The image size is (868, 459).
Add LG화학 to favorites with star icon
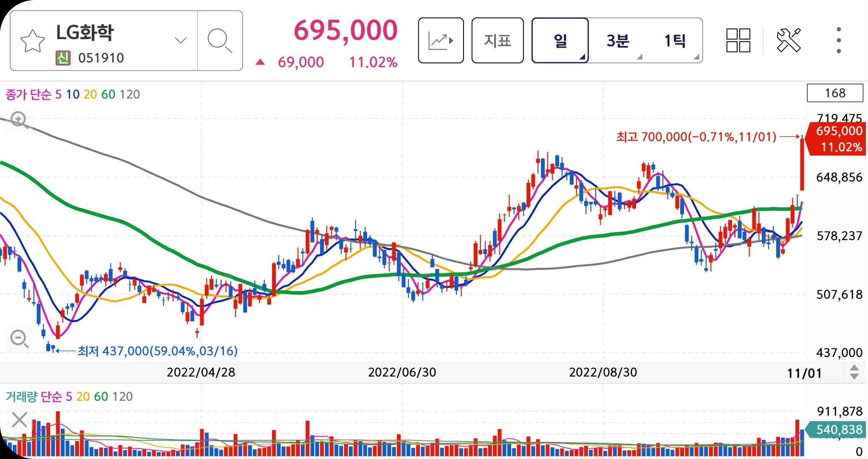coord(33,41)
